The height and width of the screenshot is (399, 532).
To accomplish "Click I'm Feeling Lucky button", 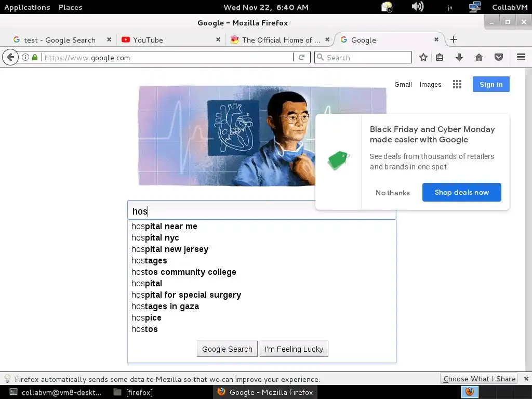I will (x=294, y=349).
